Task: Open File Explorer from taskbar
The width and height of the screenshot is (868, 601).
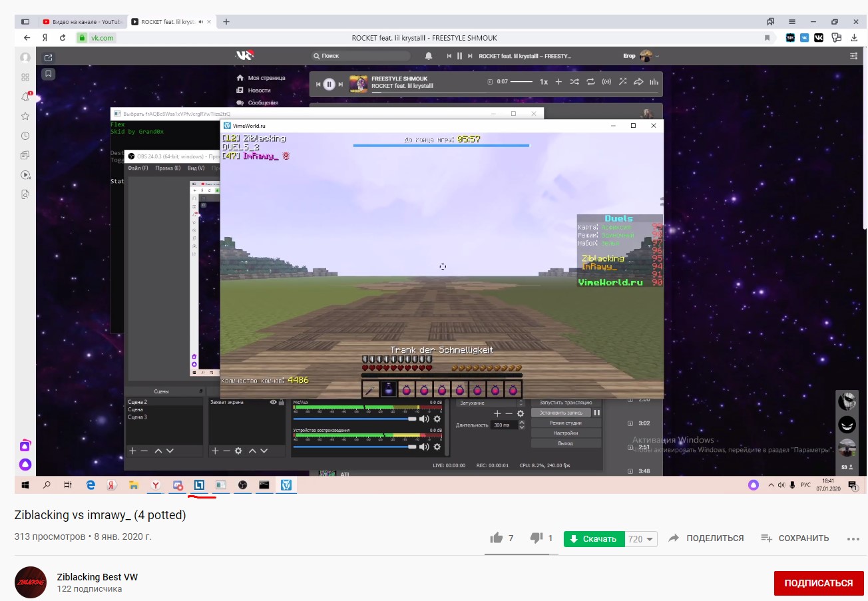Action: 133,485
